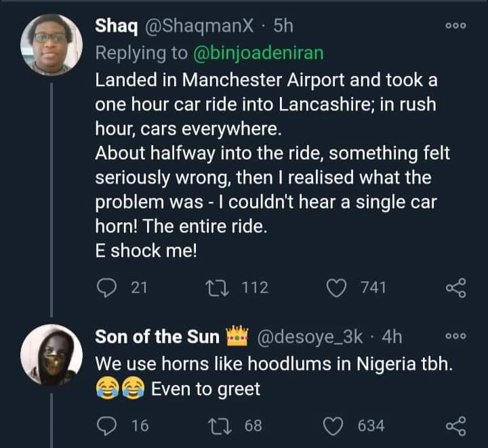Open more options on Shaq's tweet

click(x=455, y=26)
